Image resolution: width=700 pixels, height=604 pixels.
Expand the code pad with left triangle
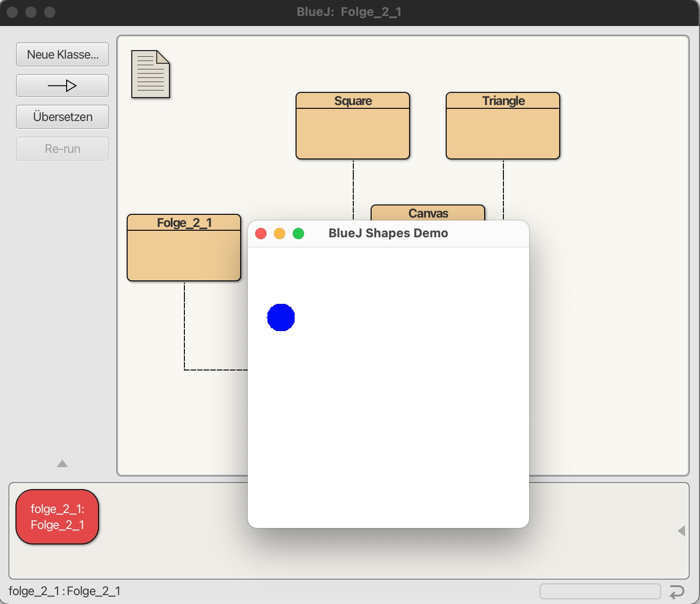click(681, 531)
